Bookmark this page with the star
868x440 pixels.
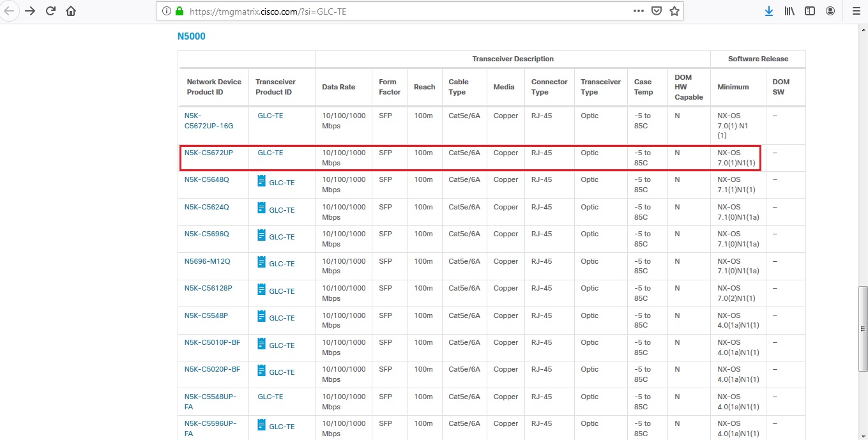674,10
